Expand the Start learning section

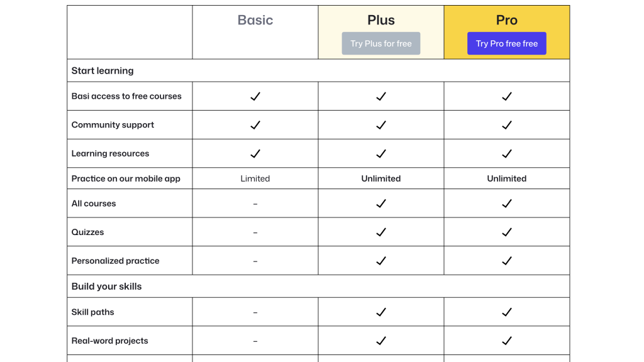103,70
